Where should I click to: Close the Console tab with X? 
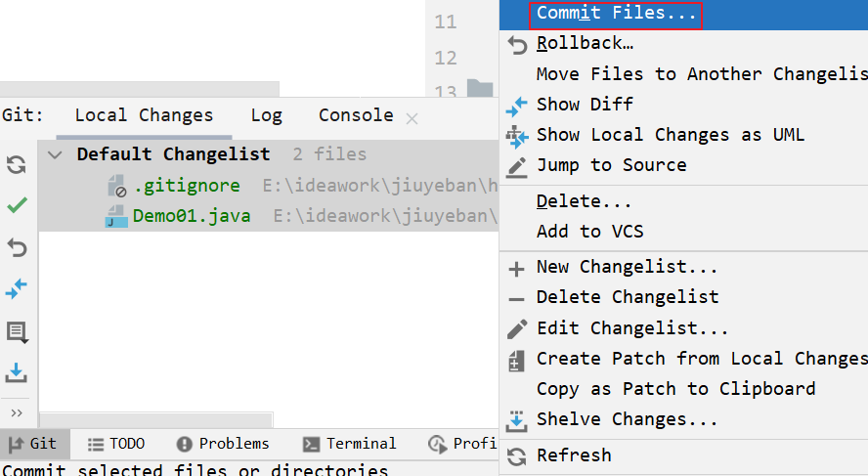tap(412, 118)
